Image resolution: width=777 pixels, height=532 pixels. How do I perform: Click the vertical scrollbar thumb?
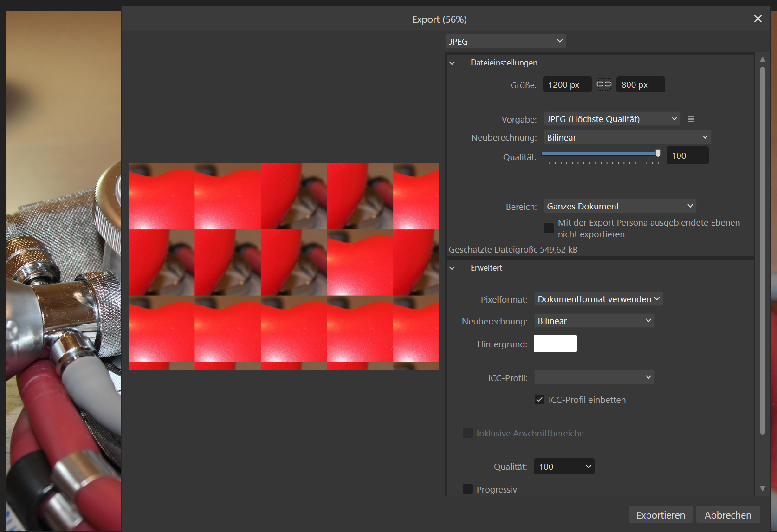pyautogui.click(x=763, y=251)
